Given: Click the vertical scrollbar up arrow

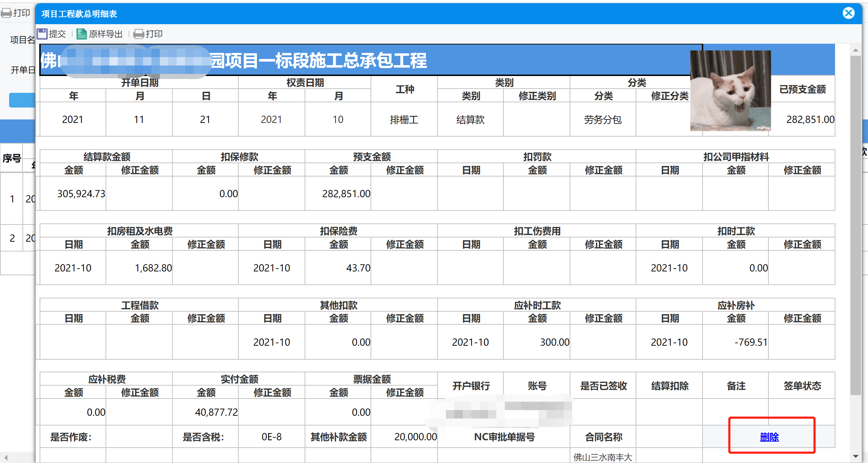Looking at the screenshot, I should [856, 50].
